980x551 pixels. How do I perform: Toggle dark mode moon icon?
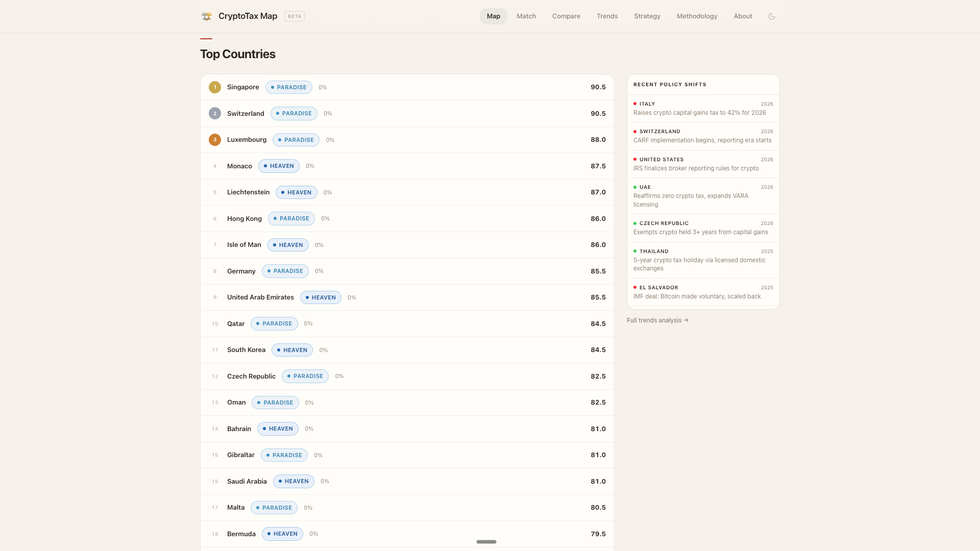click(x=771, y=16)
